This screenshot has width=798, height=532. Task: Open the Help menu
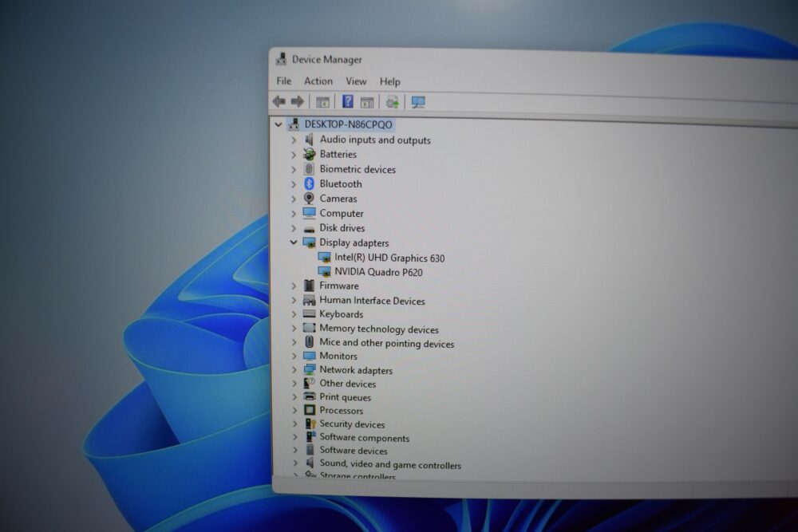click(390, 81)
